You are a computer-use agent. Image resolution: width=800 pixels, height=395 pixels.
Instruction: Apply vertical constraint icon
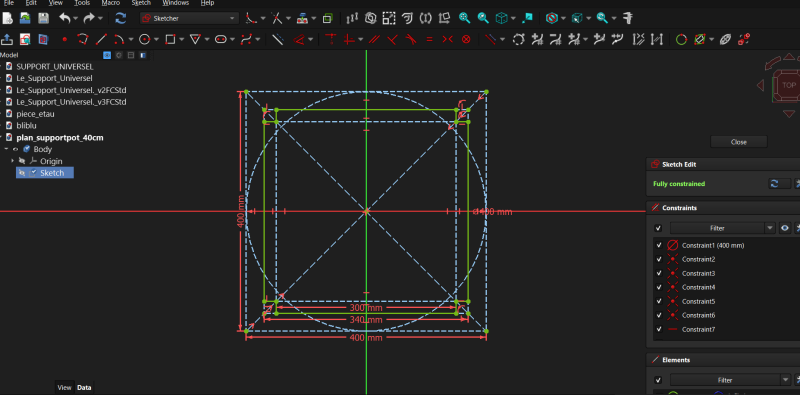[x=349, y=39]
